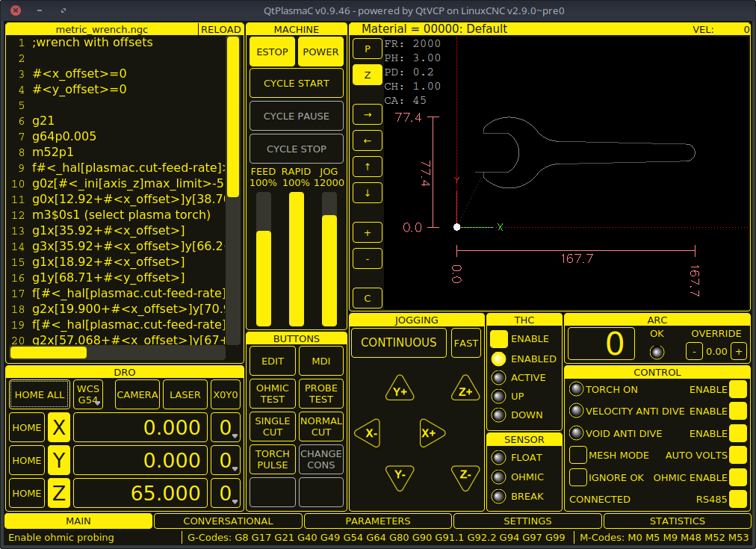Open MDI mode button
Image resolution: width=756 pixels, height=549 pixels.
(321, 361)
